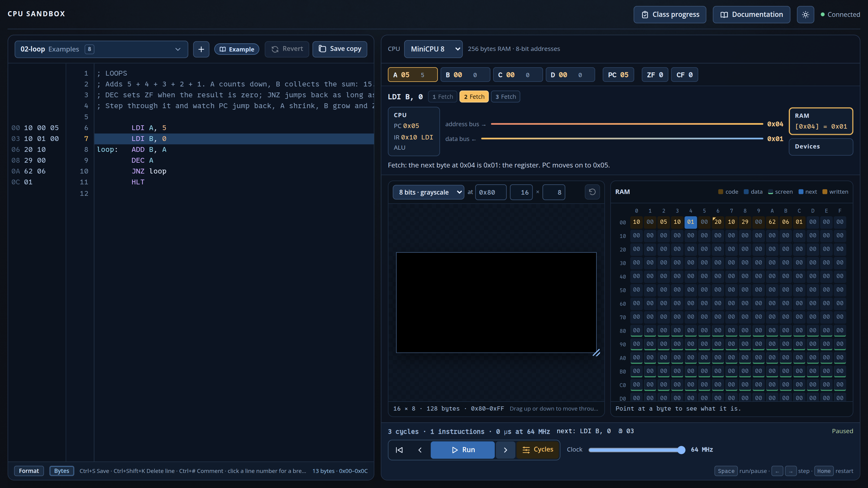The height and width of the screenshot is (488, 868).
Task: Open Documentation
Action: [x=751, y=14]
